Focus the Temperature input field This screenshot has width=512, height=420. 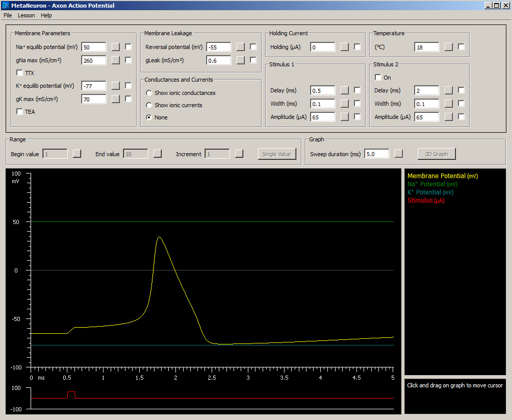(x=426, y=47)
